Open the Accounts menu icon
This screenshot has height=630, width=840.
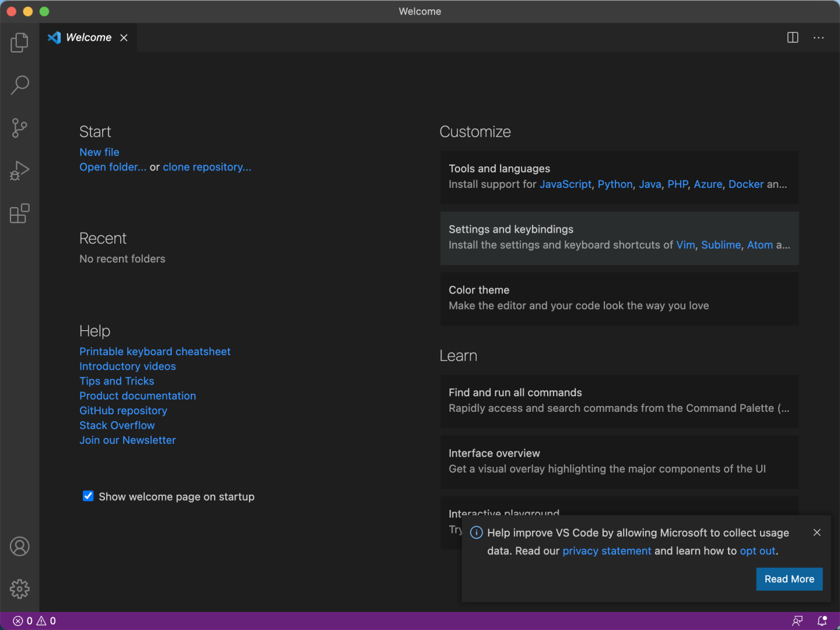(x=19, y=547)
